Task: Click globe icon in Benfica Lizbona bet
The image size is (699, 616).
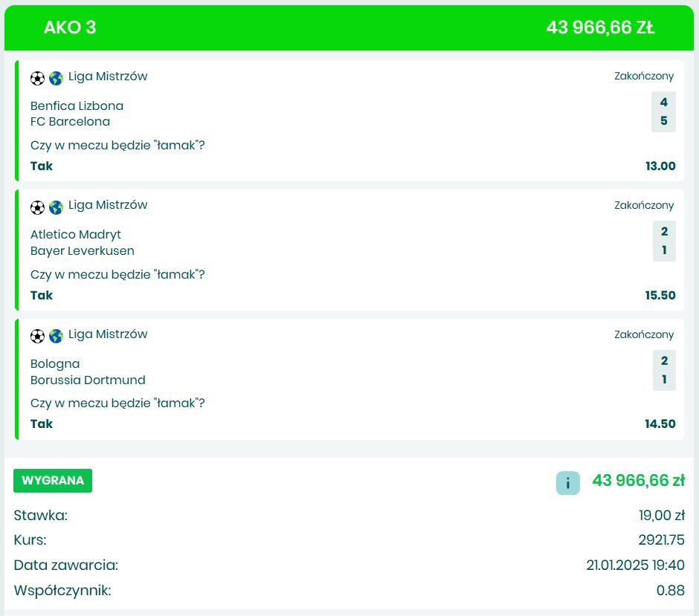Action: pyautogui.click(x=56, y=78)
